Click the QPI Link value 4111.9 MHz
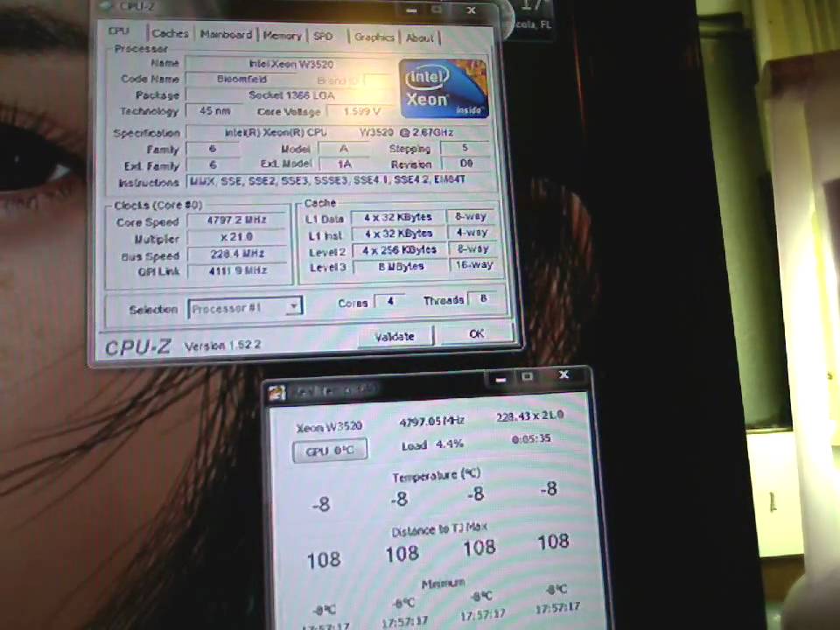840x630 pixels. click(237, 270)
